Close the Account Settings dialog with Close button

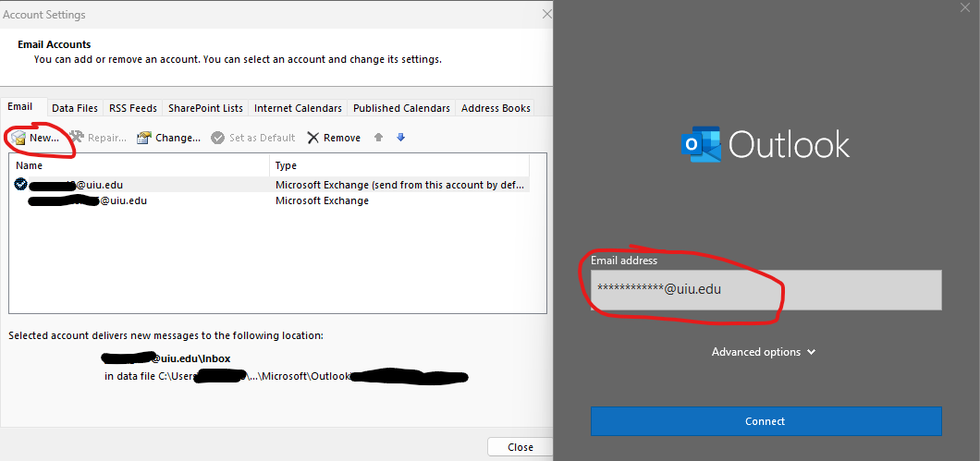click(x=520, y=447)
